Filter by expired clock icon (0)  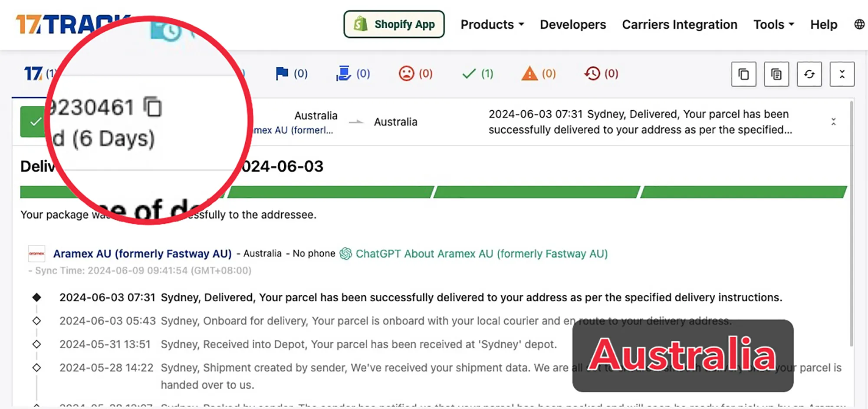(601, 73)
